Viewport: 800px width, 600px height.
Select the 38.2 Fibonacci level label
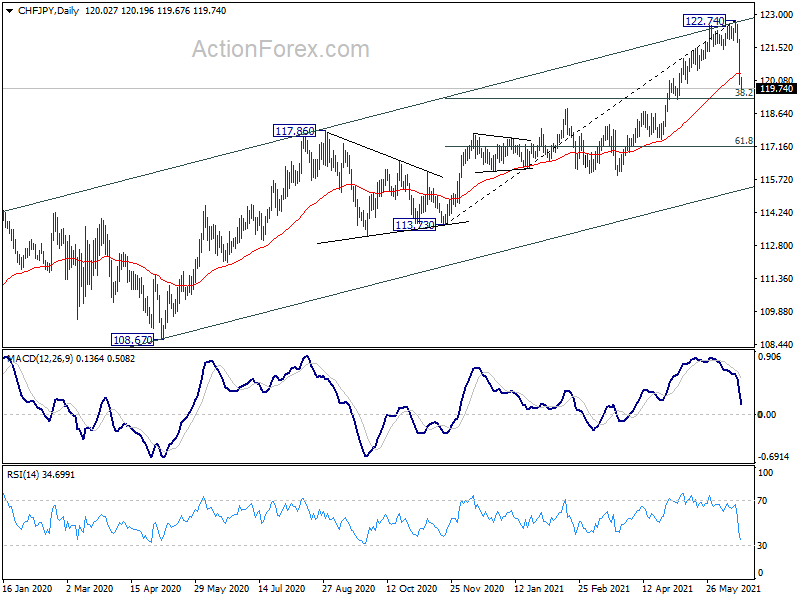744,93
